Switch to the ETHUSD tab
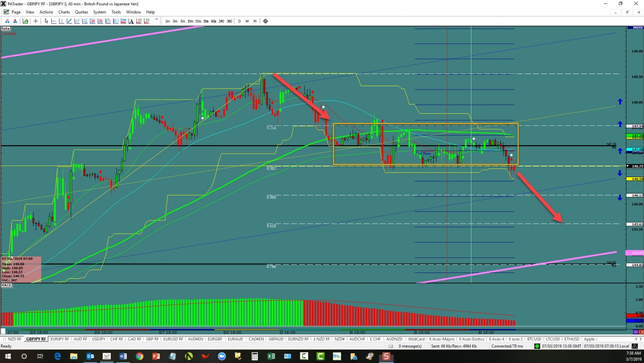This screenshot has width=644, height=363. click(572, 339)
